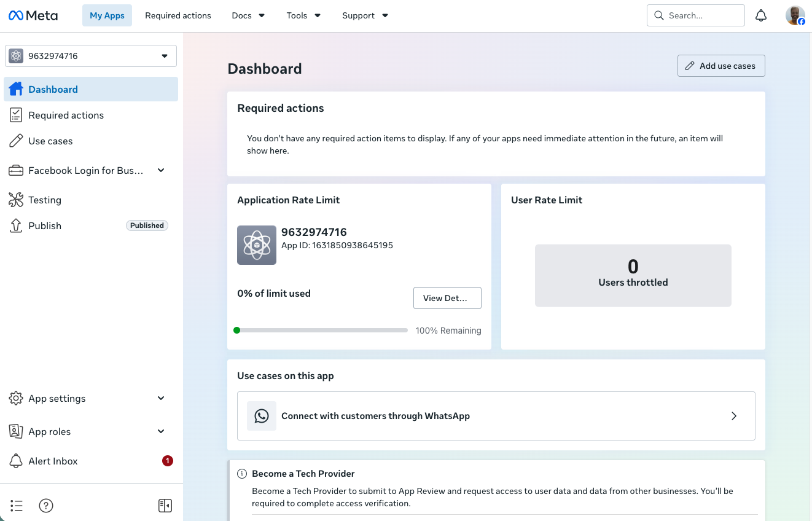The width and height of the screenshot is (812, 521).
Task: Expand the App roles section
Action: (x=161, y=431)
